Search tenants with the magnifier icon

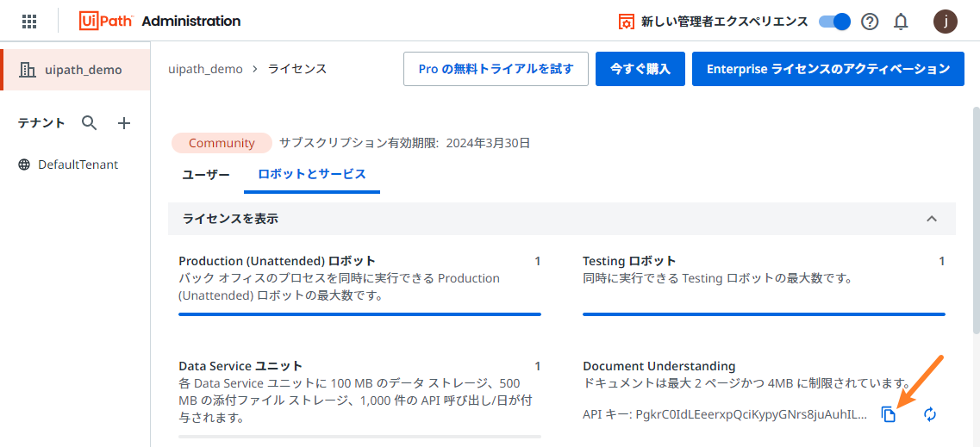click(x=90, y=123)
